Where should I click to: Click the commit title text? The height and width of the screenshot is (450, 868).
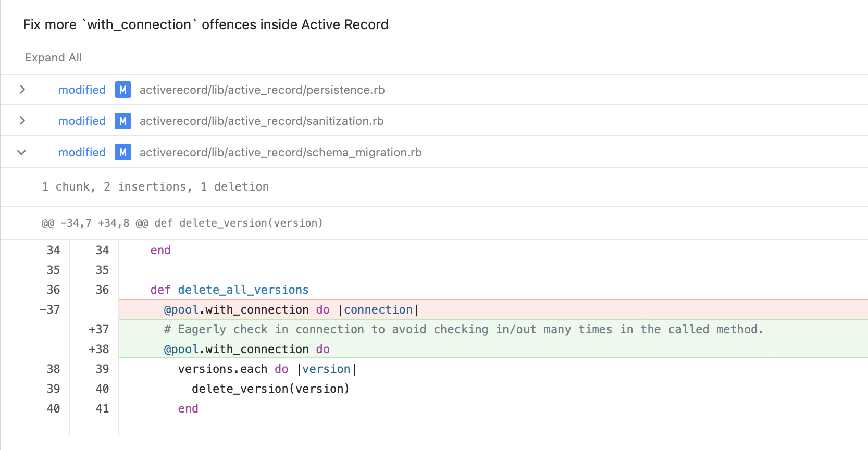[206, 24]
